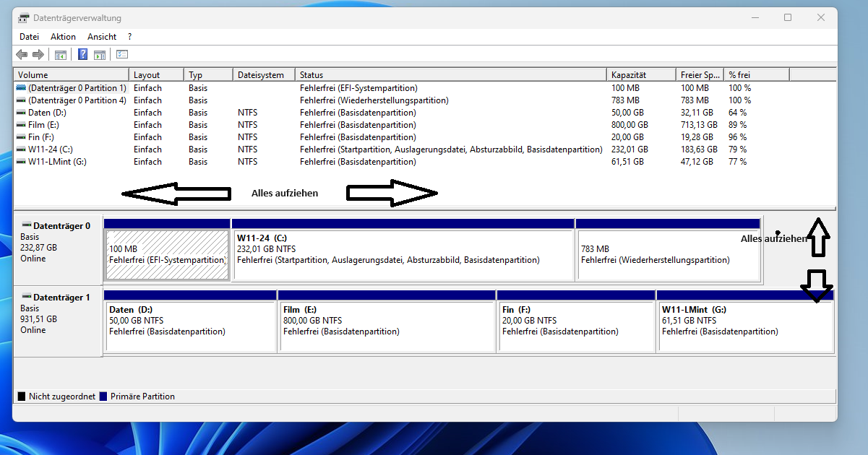Sort by the Status column header
Image resolution: width=868 pixels, height=455 pixels.
click(450, 74)
